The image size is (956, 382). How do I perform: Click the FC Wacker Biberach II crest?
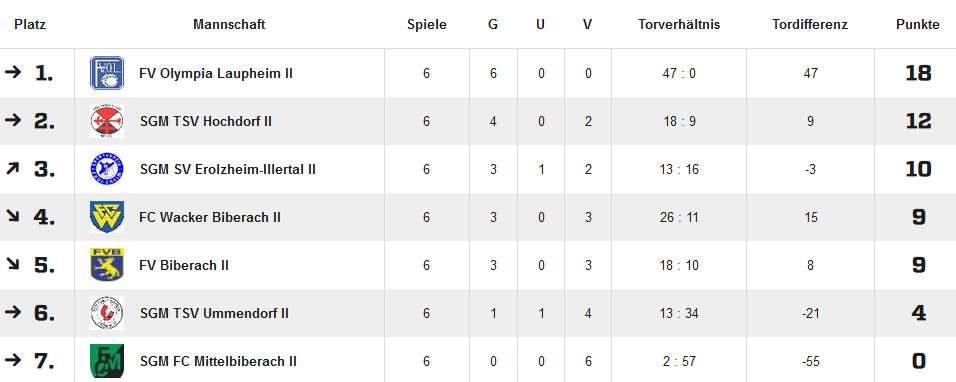pyautogui.click(x=107, y=217)
